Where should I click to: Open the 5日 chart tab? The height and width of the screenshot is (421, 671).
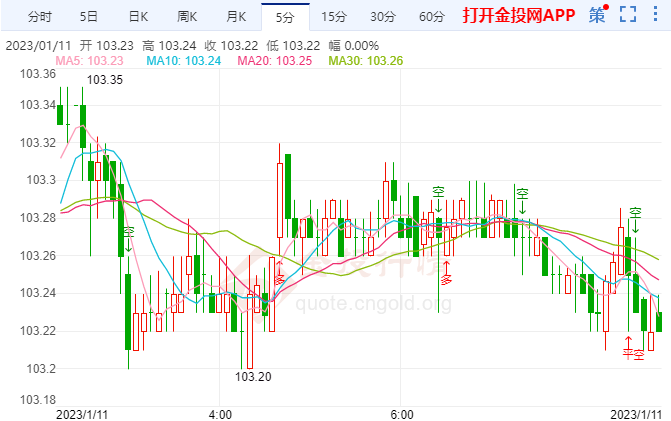pyautogui.click(x=89, y=17)
